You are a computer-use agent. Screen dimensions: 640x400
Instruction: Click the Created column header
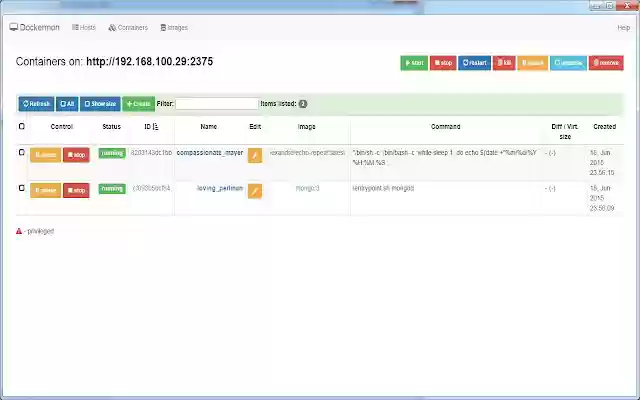(x=604, y=127)
